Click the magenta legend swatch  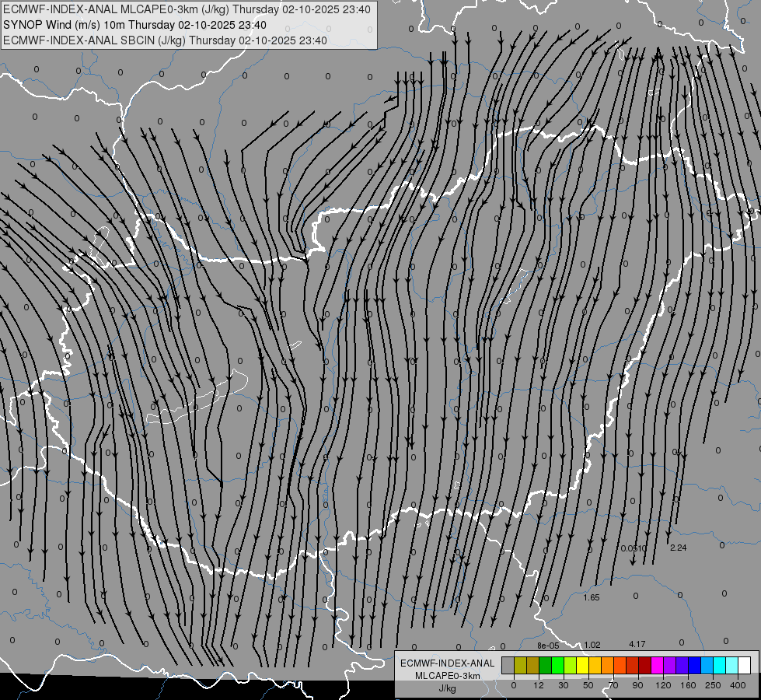[657, 665]
